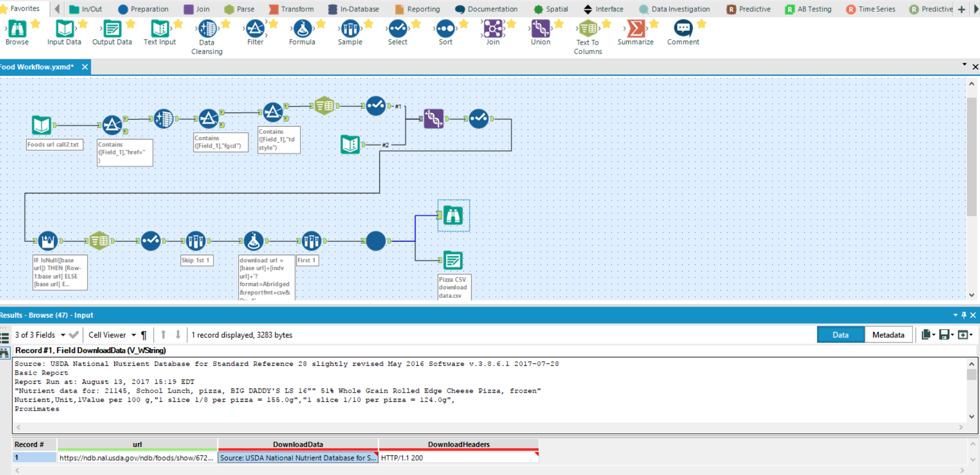Select the Browse node on the canvas
Image resolution: width=980 pixels, height=475 pixels.
[453, 216]
